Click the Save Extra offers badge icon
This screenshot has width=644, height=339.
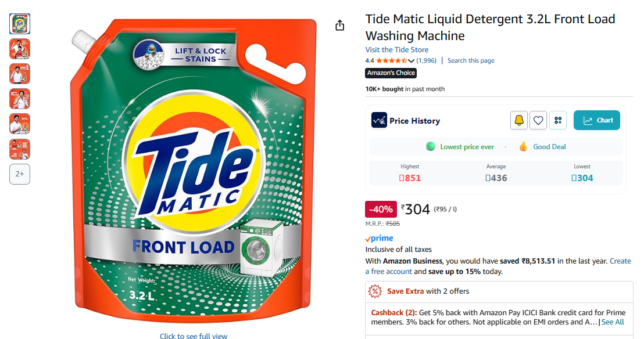point(376,291)
